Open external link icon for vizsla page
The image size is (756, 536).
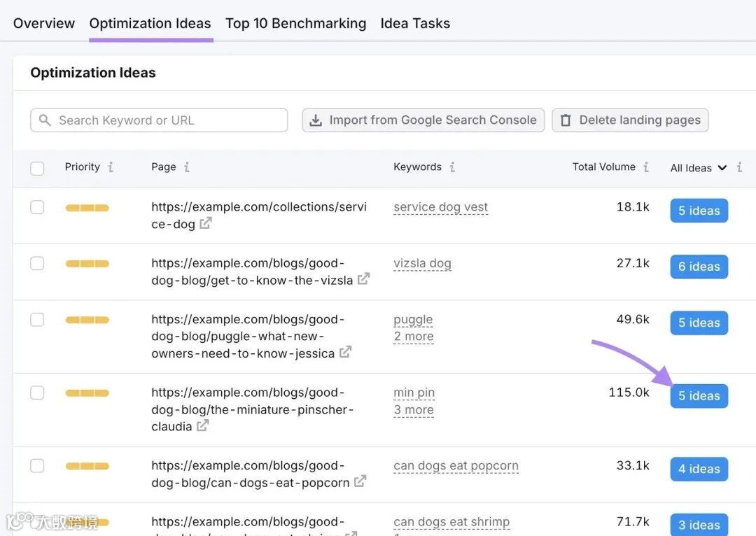(x=363, y=280)
